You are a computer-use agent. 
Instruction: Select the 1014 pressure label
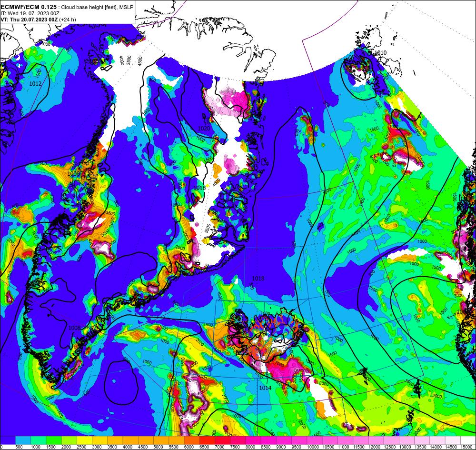point(265,388)
